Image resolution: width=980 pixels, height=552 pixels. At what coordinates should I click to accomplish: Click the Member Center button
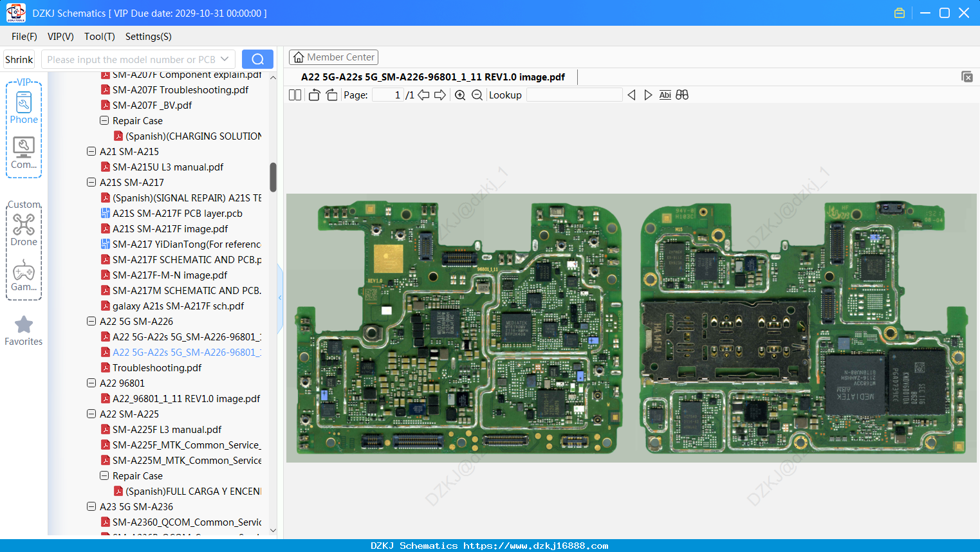[333, 57]
